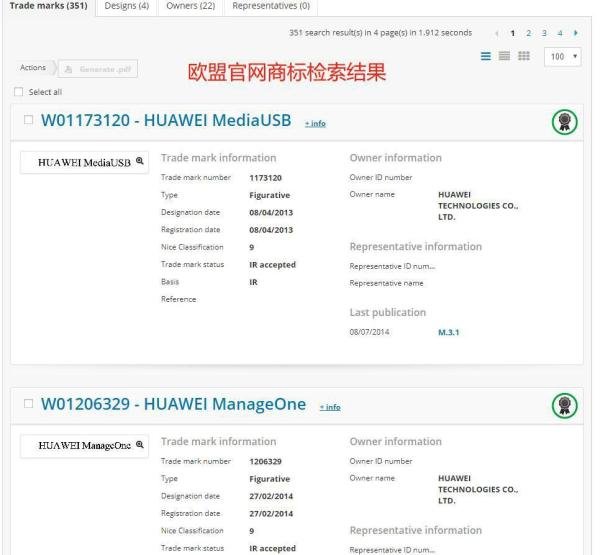Go to results page 3
Image resolution: width=600 pixels, height=555 pixels.
544,33
